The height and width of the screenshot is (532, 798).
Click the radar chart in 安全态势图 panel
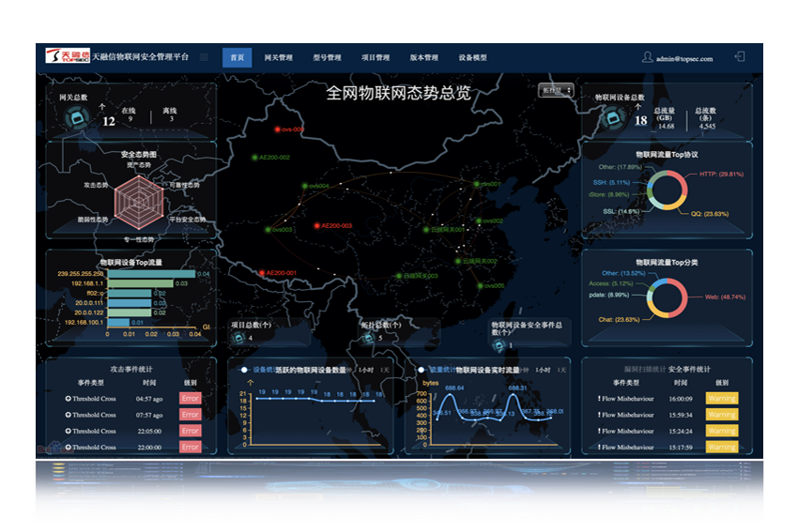(x=138, y=203)
